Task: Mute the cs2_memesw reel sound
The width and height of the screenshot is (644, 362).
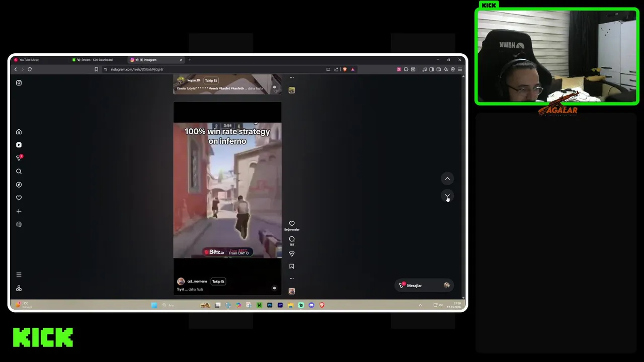Action: [x=274, y=289]
